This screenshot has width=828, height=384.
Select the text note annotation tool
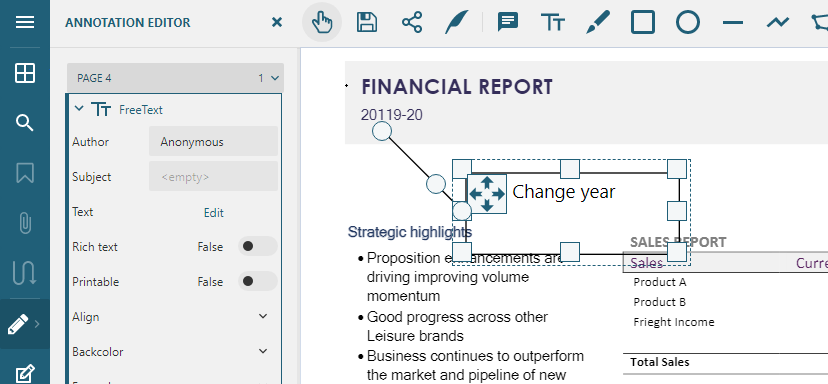(x=507, y=23)
